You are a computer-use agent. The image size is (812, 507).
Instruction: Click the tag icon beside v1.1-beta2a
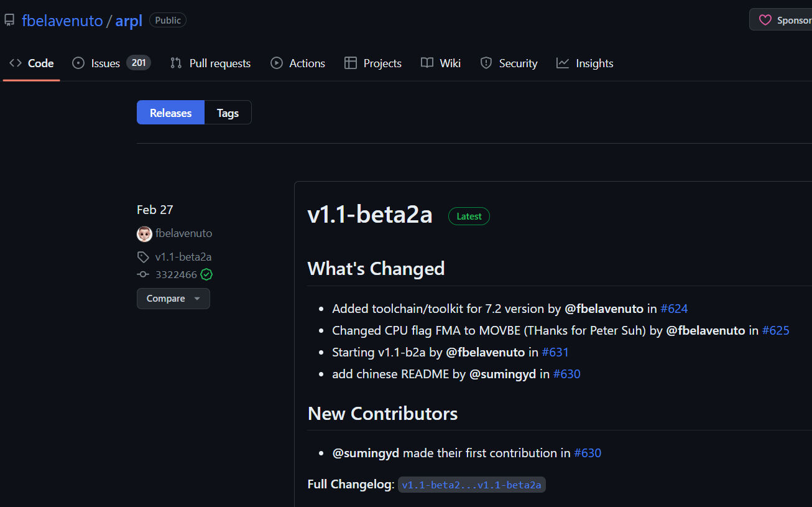[x=143, y=257]
